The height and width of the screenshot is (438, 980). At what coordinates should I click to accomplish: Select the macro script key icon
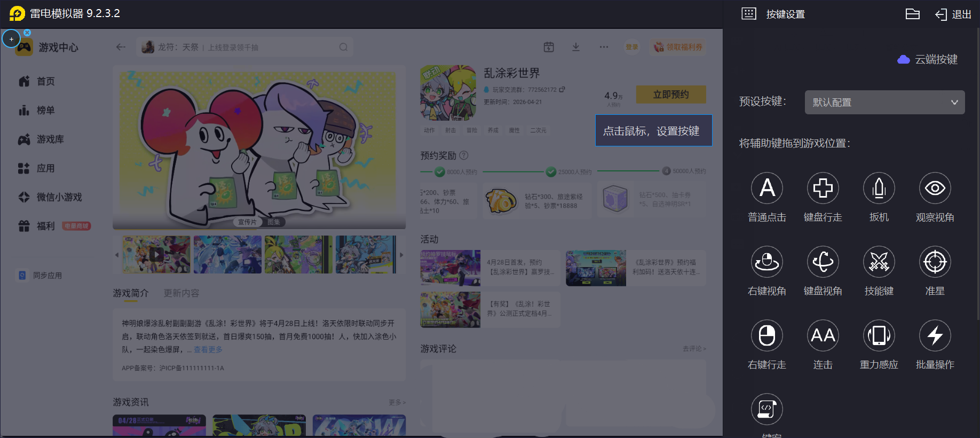[767, 409]
